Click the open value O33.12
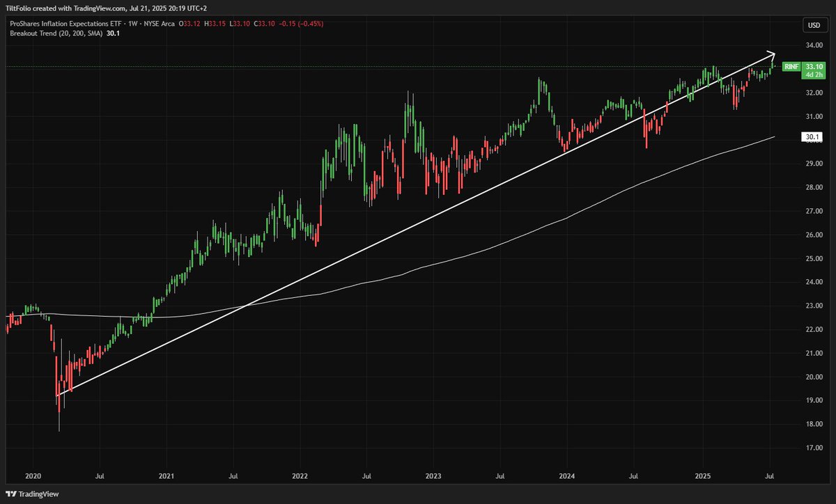The image size is (836, 504). point(190,24)
